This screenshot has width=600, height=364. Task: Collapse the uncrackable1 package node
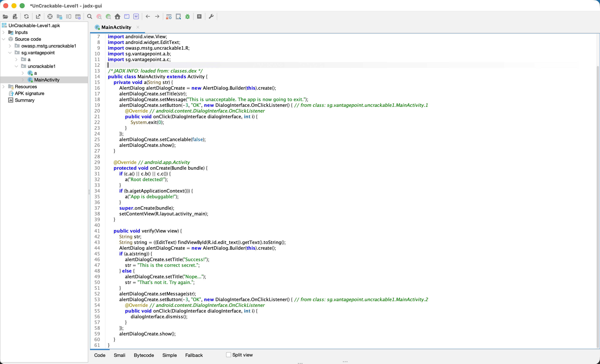click(x=16, y=66)
